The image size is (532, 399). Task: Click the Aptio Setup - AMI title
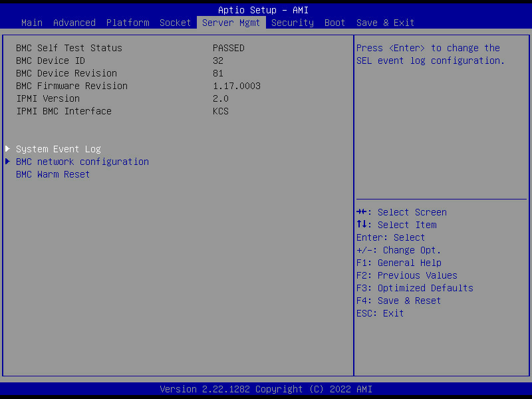click(263, 10)
